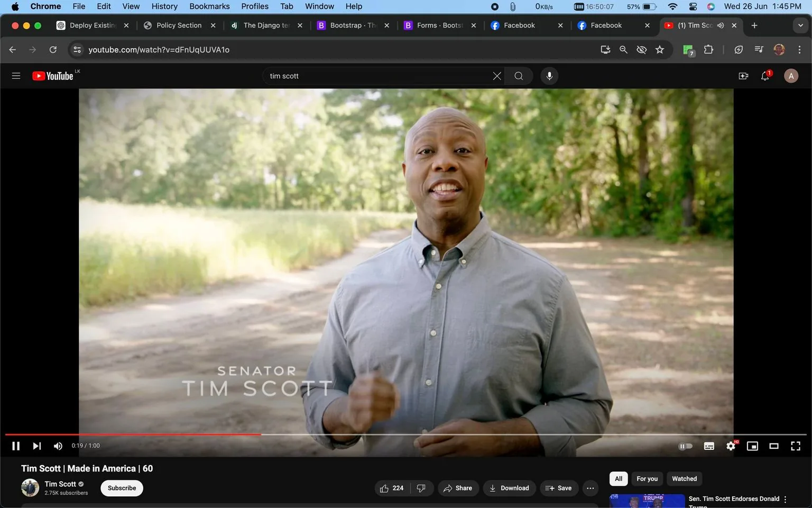
Task: Enter fullscreen mode
Action: point(796,446)
